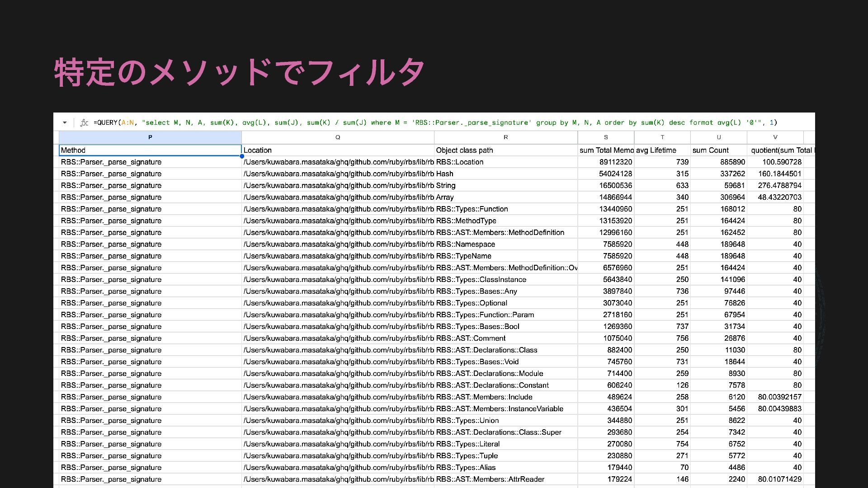The width and height of the screenshot is (868, 488).
Task: Select column T header
Action: [x=662, y=137]
